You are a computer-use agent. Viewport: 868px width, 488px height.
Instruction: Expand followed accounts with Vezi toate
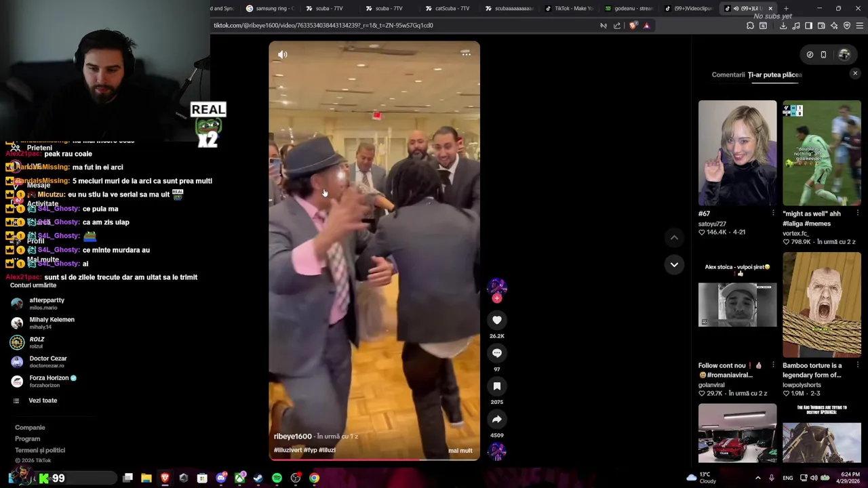click(x=43, y=401)
